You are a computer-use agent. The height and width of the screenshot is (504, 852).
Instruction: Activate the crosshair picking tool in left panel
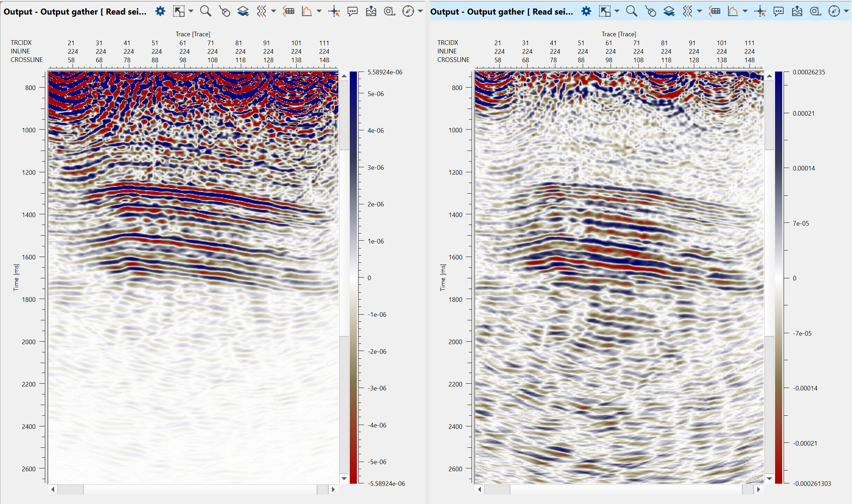coord(334,11)
